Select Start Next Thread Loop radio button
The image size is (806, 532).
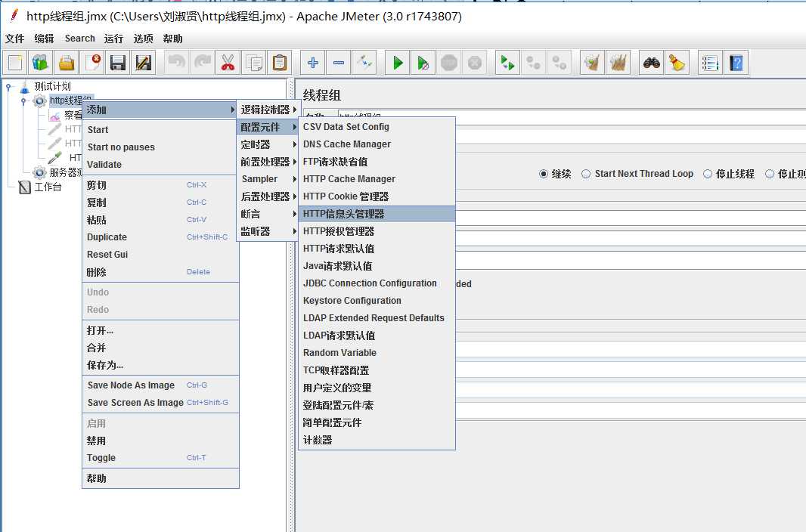[x=586, y=174]
